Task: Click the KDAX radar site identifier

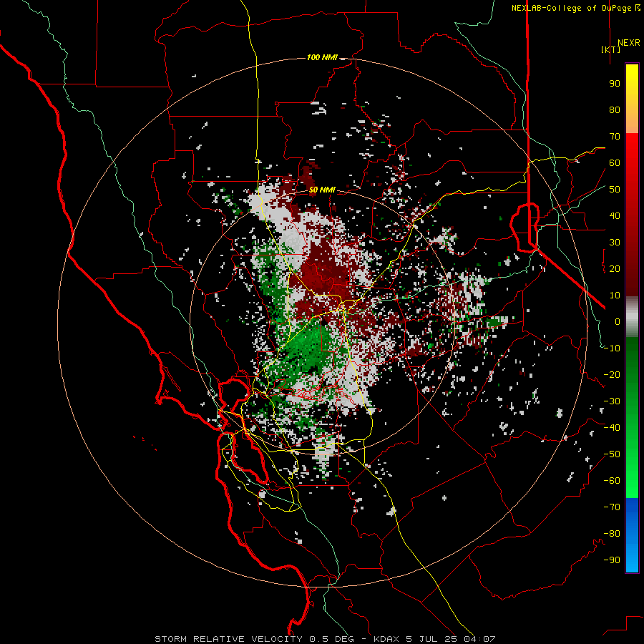Action: click(386, 639)
